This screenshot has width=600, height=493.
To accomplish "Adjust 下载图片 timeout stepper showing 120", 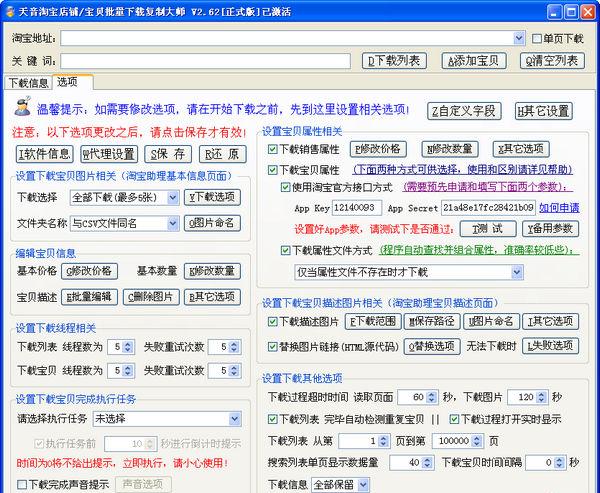I will [x=541, y=397].
